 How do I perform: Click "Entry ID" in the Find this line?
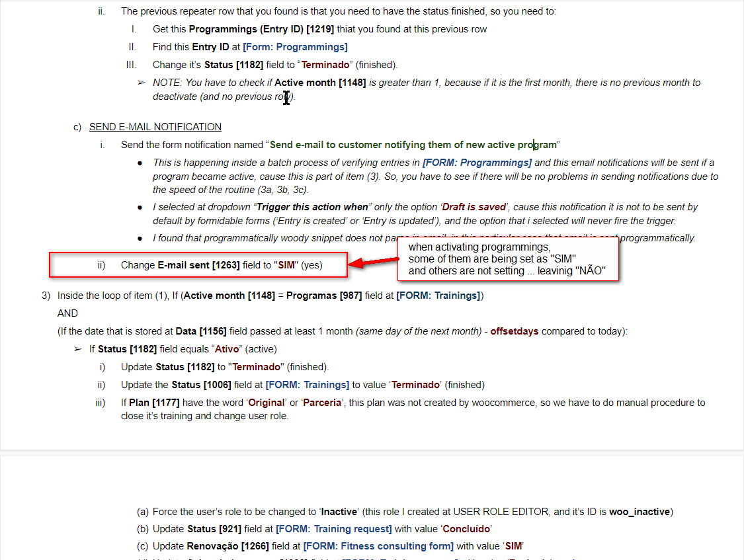210,47
